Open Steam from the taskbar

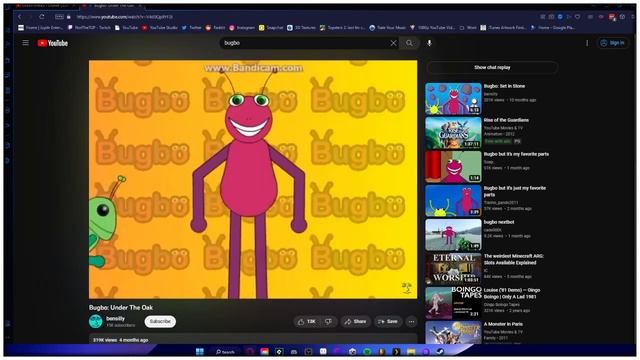coord(440,351)
